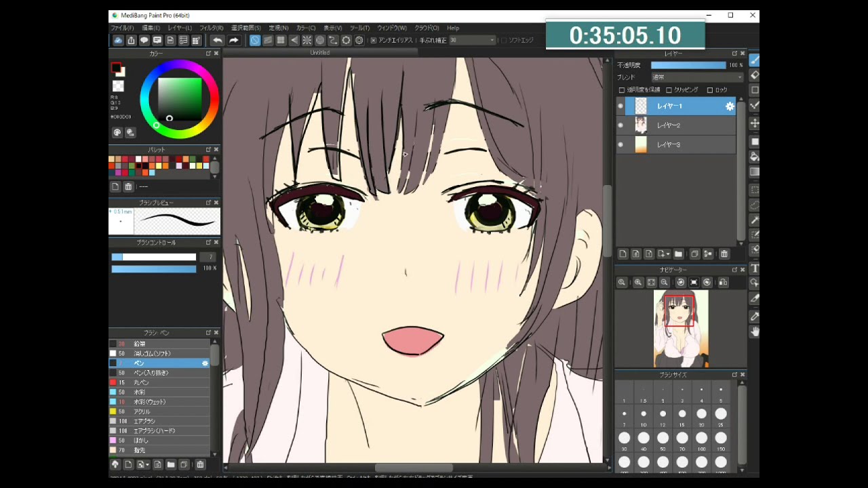
Task: Select the Bucket fill tool
Action: (x=754, y=157)
